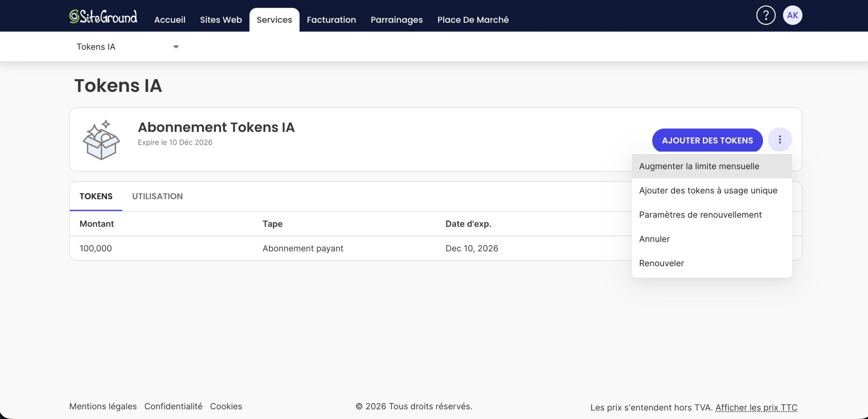Go to Place De Marché tab

473,20
